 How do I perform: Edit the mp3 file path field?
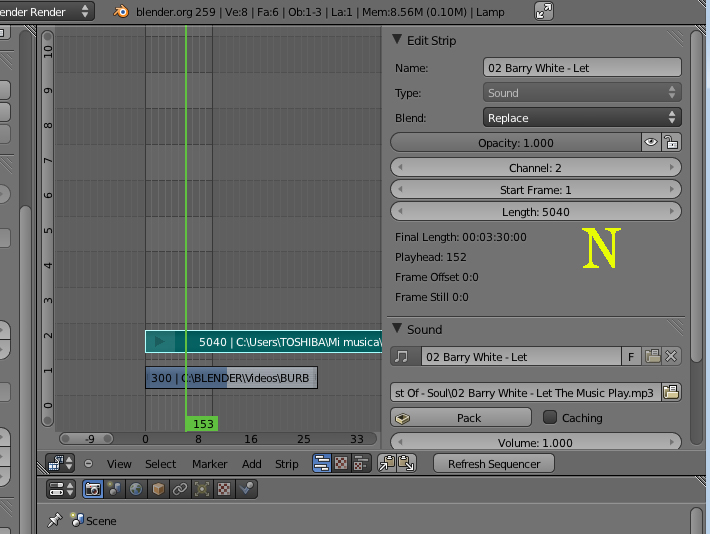coord(525,392)
